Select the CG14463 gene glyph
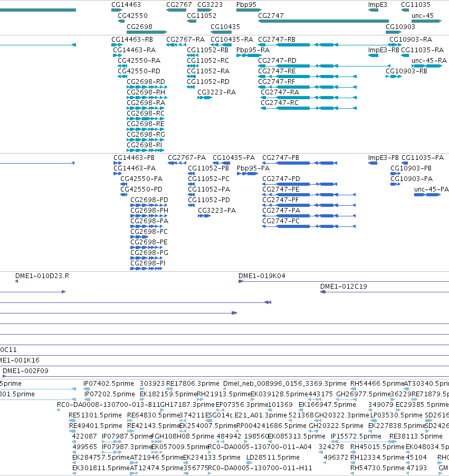Image resolution: width=449 pixels, height=476 pixels. (x=117, y=10)
